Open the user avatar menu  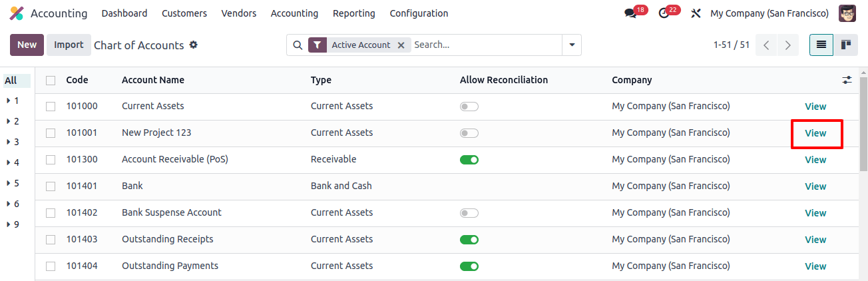(847, 13)
